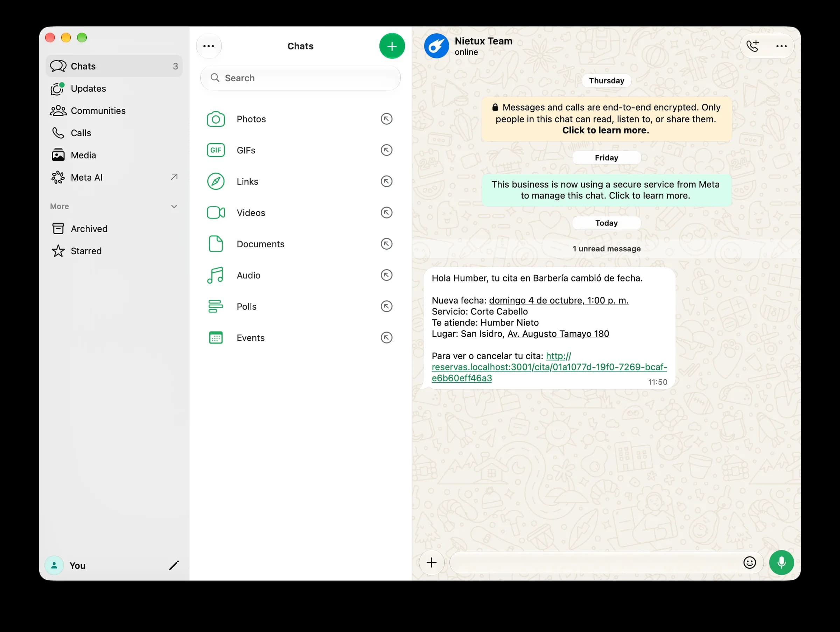This screenshot has height=632, width=840.
Task: Open Updates in the sidebar
Action: pos(114,89)
